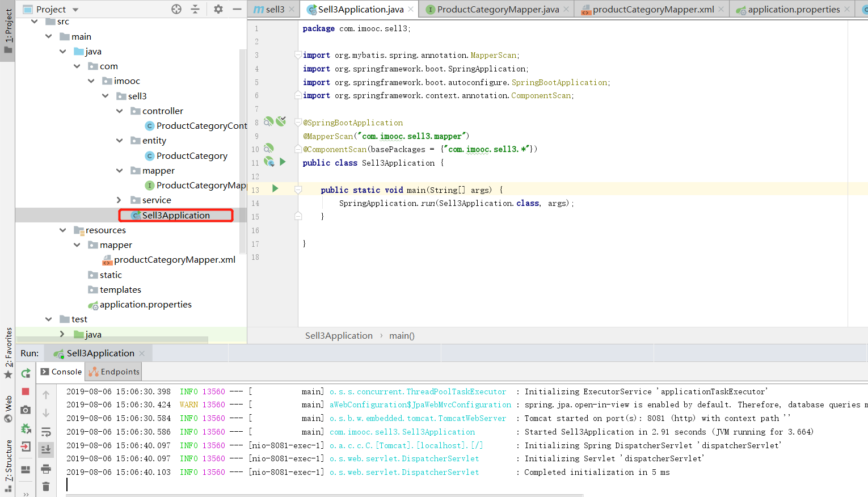Print console output with printer icon
The height and width of the screenshot is (497, 868).
pyautogui.click(x=46, y=469)
